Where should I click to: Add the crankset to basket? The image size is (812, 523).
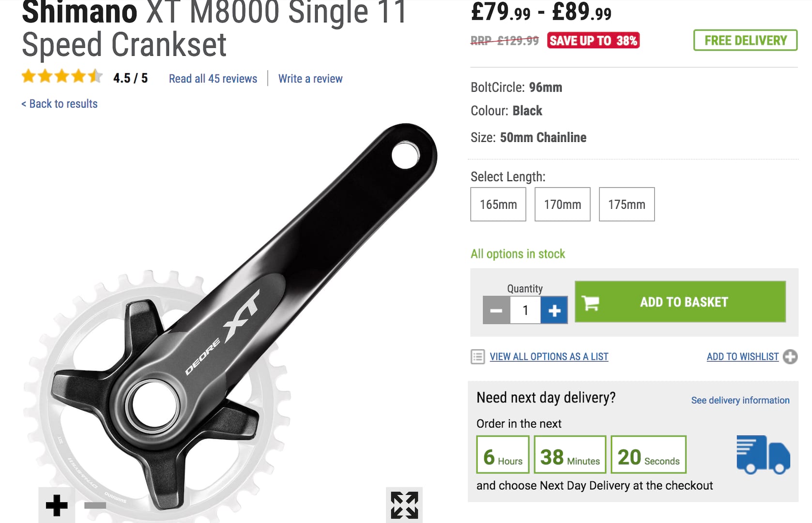(x=680, y=302)
